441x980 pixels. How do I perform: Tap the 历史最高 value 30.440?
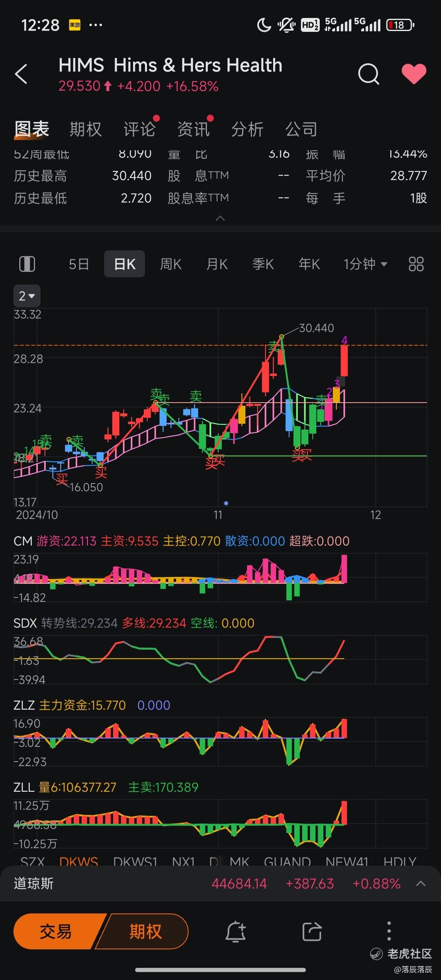132,176
